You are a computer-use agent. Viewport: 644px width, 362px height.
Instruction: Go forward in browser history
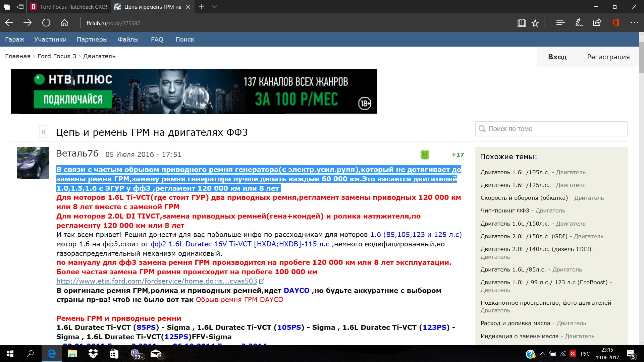coord(28,23)
